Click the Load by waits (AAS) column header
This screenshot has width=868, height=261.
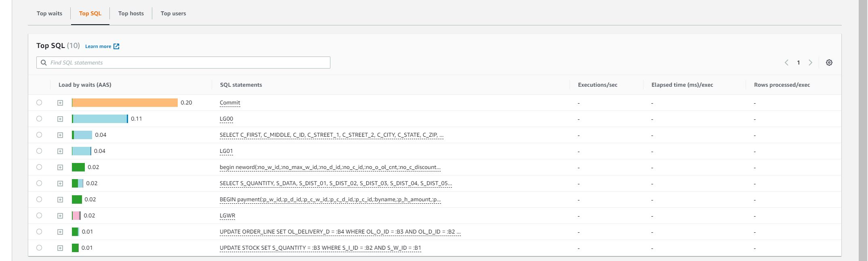point(85,85)
